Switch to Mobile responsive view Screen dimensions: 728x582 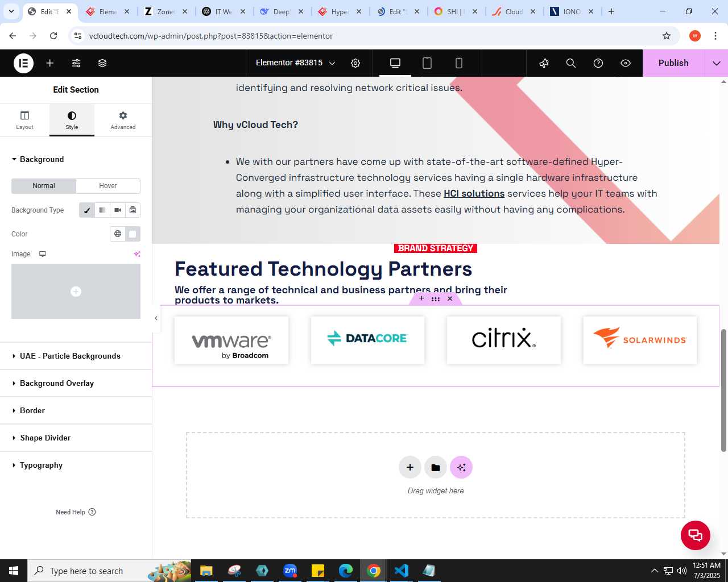[x=459, y=63]
